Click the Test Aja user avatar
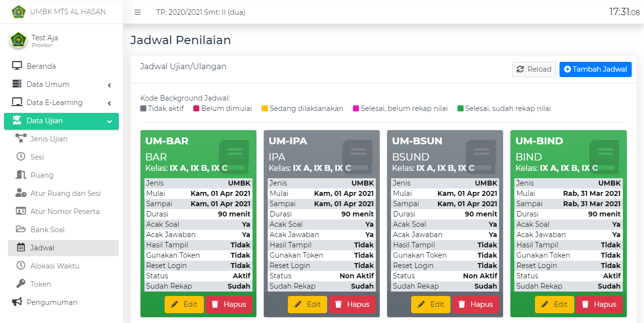 click(x=18, y=40)
